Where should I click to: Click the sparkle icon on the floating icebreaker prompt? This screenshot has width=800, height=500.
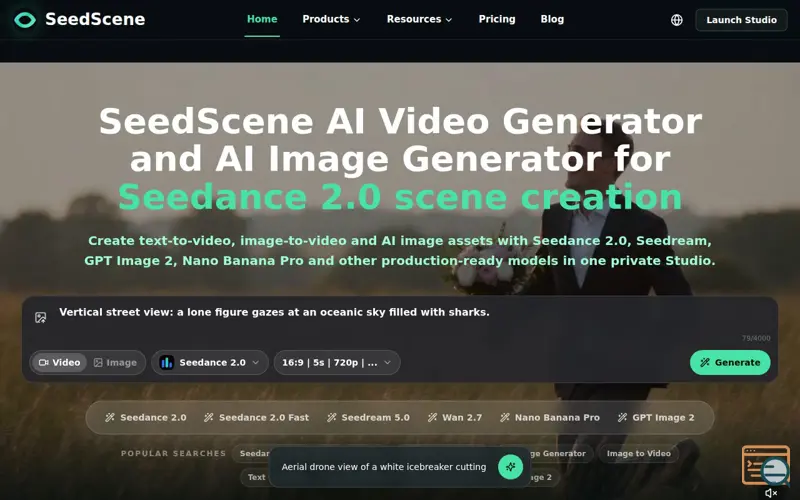[510, 466]
